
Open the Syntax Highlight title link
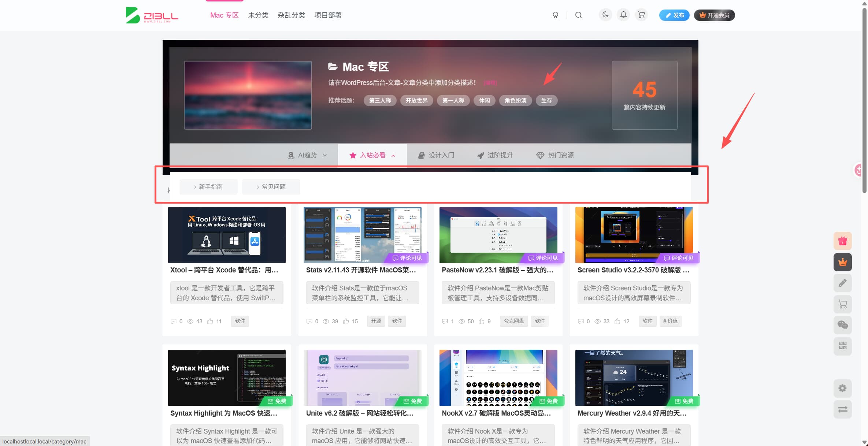[x=224, y=413]
